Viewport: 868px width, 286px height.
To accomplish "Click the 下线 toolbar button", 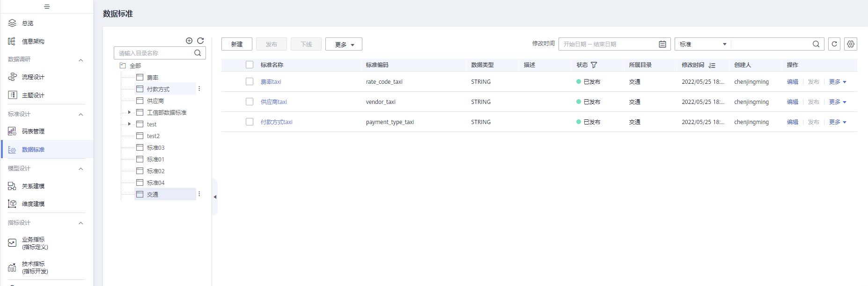I will (306, 44).
